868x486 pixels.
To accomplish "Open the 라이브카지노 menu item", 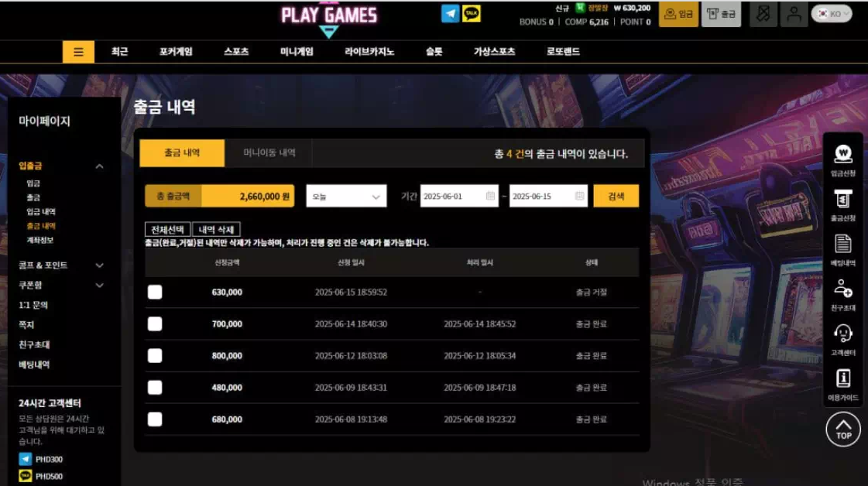I will (x=369, y=52).
